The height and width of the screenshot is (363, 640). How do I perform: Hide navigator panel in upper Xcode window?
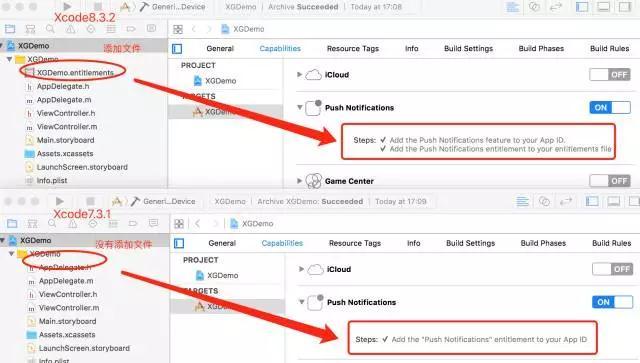click(x=582, y=7)
